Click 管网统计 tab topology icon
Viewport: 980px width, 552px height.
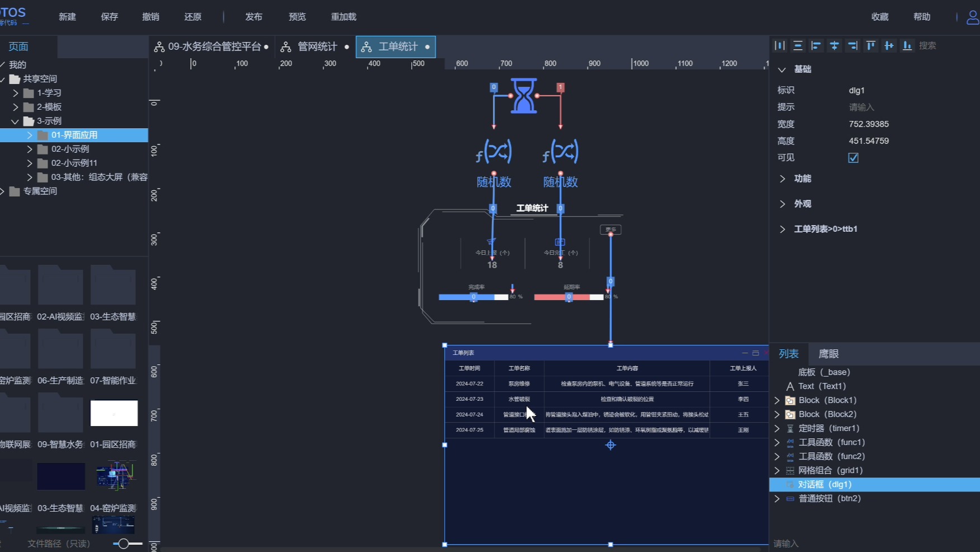tap(286, 47)
